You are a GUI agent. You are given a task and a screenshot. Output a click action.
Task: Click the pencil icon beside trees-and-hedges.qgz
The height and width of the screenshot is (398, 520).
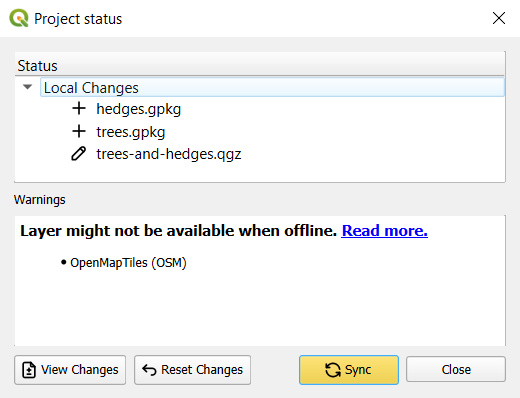coord(79,154)
